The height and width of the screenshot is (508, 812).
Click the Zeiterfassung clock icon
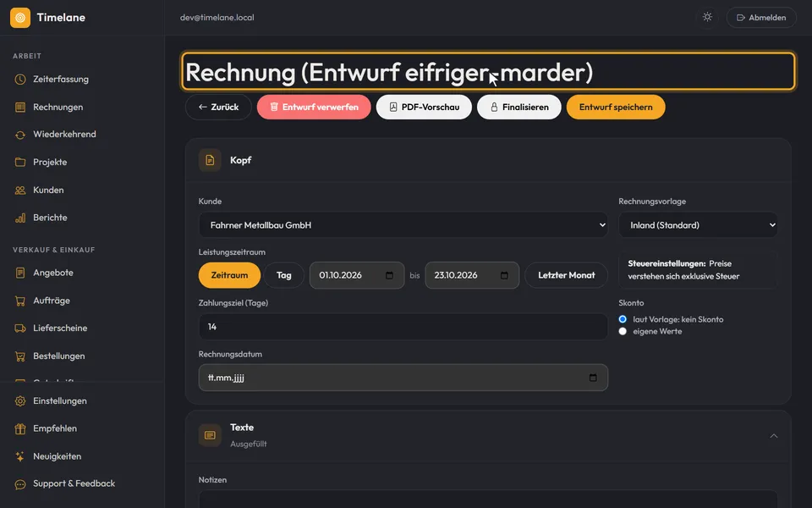tap(20, 80)
